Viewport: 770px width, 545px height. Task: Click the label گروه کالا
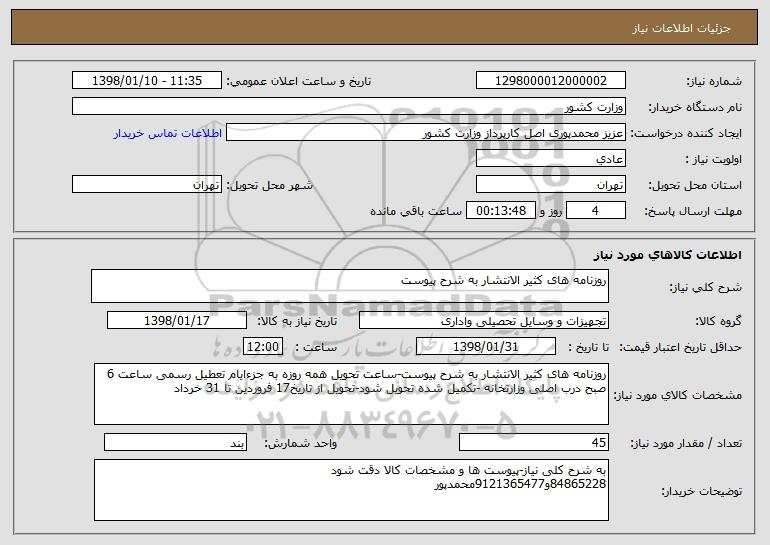coord(718,321)
